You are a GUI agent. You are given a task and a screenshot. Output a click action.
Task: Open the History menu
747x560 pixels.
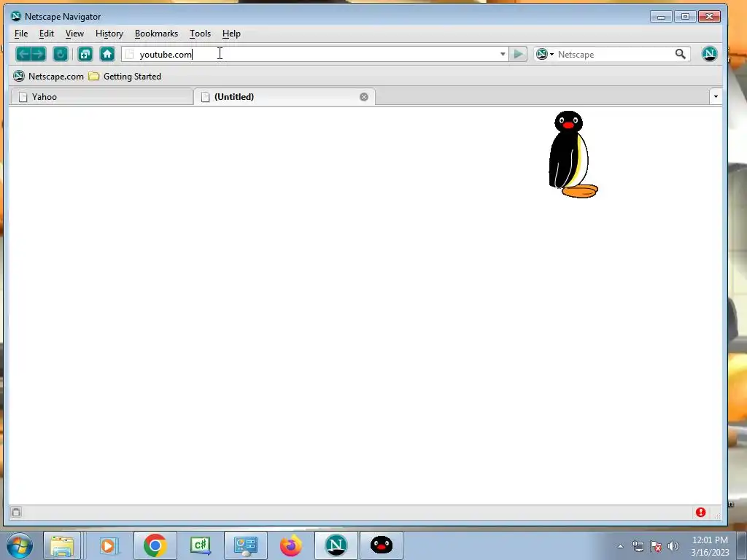(x=109, y=34)
